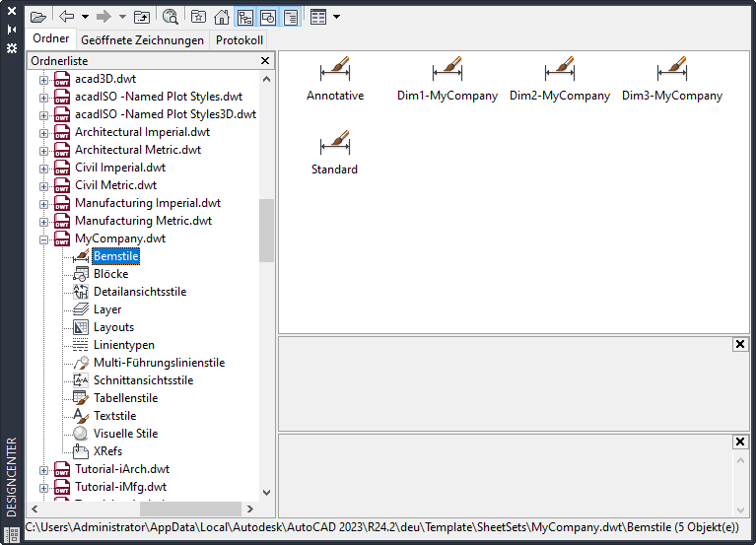Select the Dim2-MyCompany dimension style
Image resolution: width=756 pixels, height=545 pixels.
coord(560,80)
